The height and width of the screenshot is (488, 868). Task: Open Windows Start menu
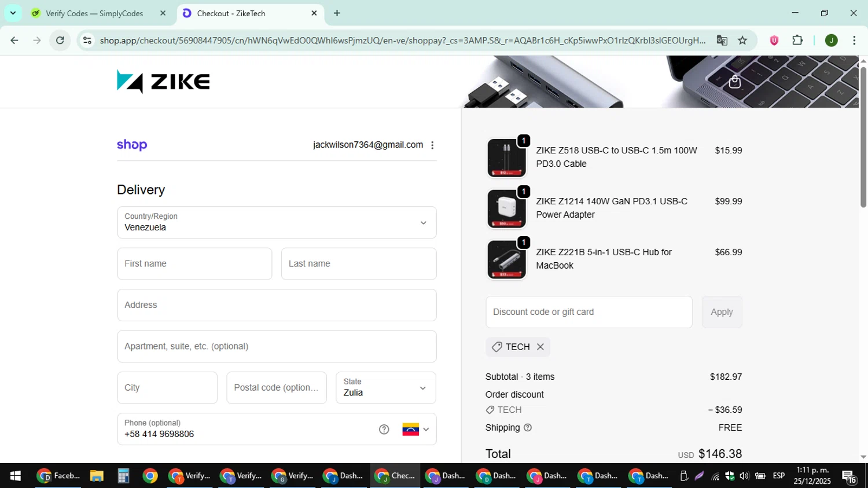coord(16,476)
